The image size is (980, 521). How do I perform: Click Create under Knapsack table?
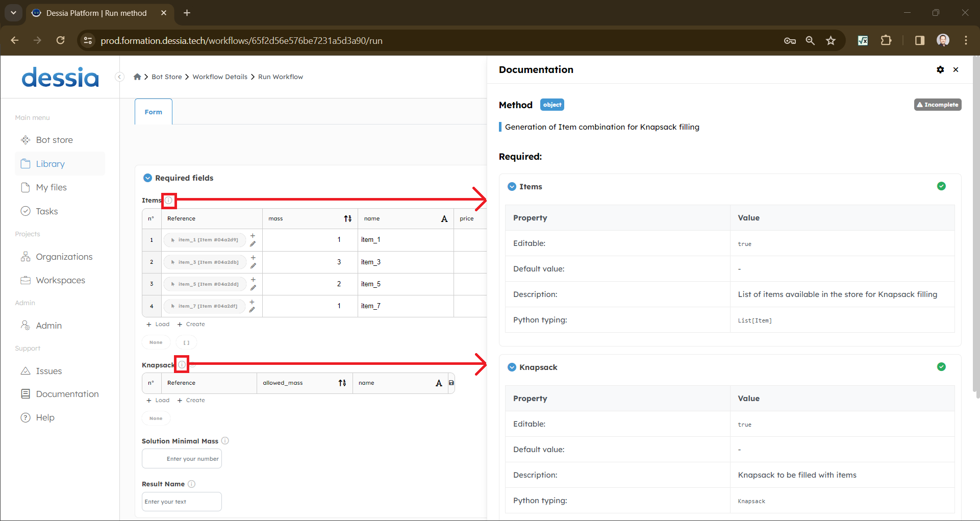(x=191, y=401)
